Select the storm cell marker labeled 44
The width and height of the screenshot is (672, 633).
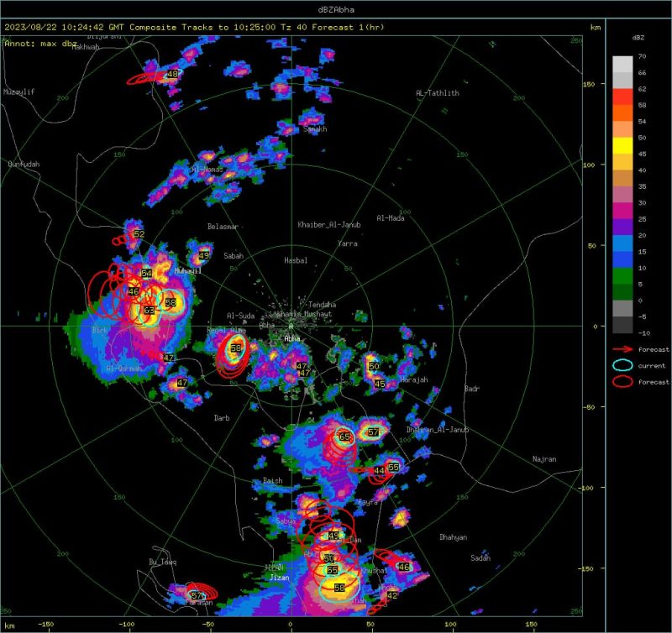(x=380, y=471)
